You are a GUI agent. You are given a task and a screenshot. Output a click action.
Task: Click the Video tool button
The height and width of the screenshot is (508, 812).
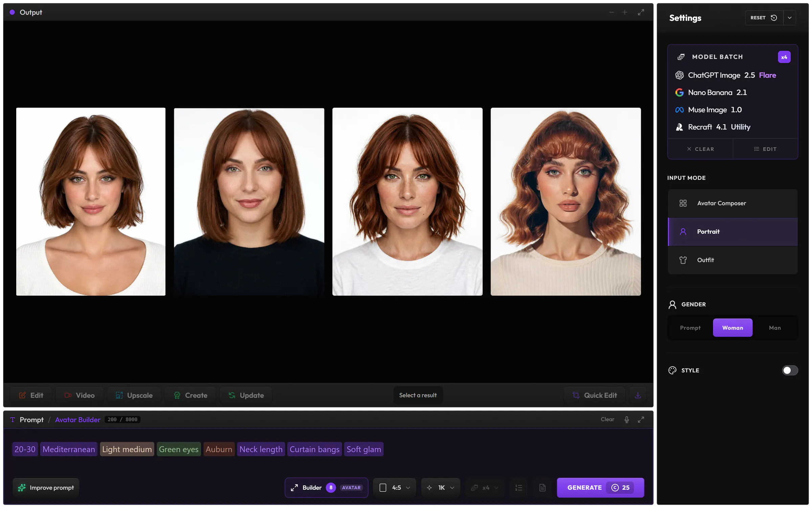point(80,395)
